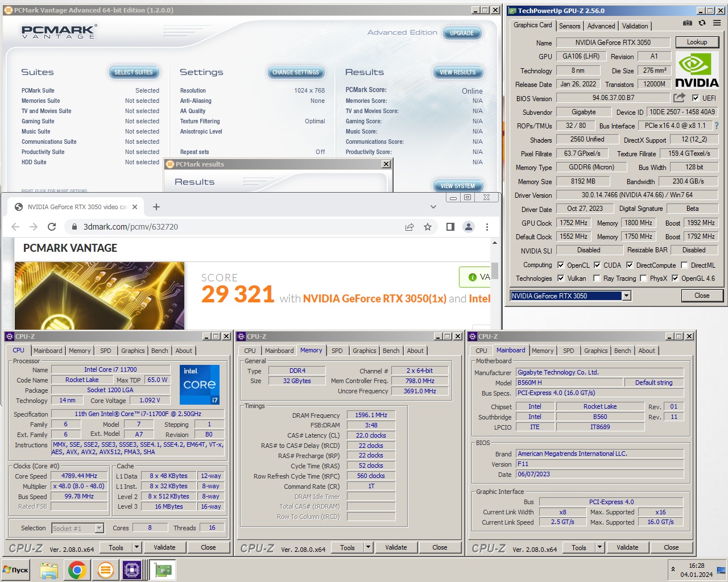Bookmark this page with star icon
The image size is (728, 582).
[428, 227]
